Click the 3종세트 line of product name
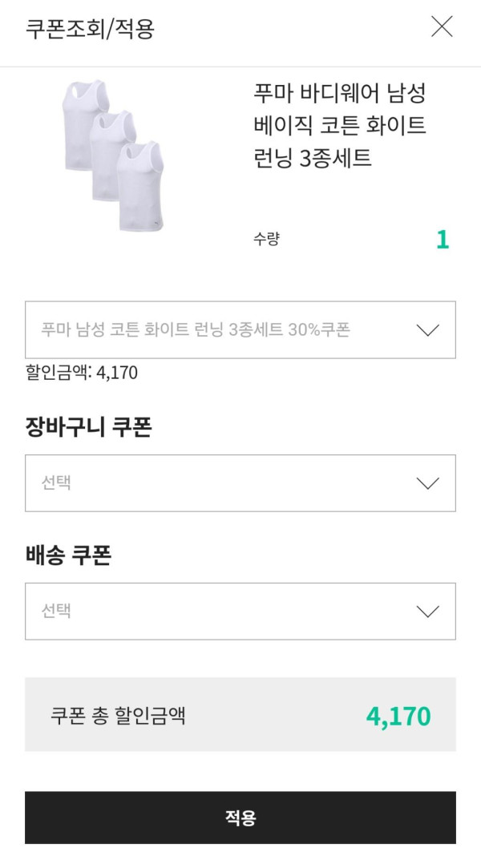The width and height of the screenshot is (481, 868). (x=313, y=158)
